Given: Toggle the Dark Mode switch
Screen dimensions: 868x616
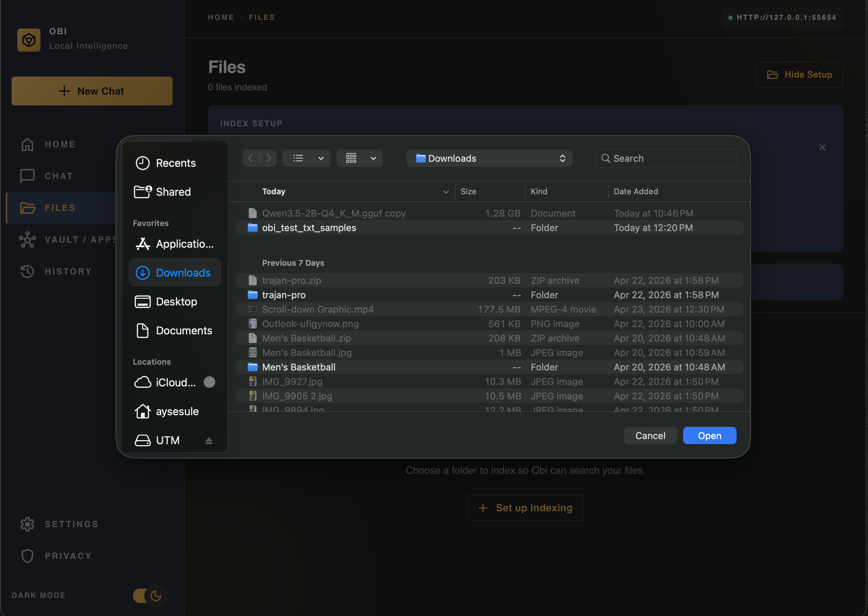Looking at the screenshot, I should tap(149, 595).
